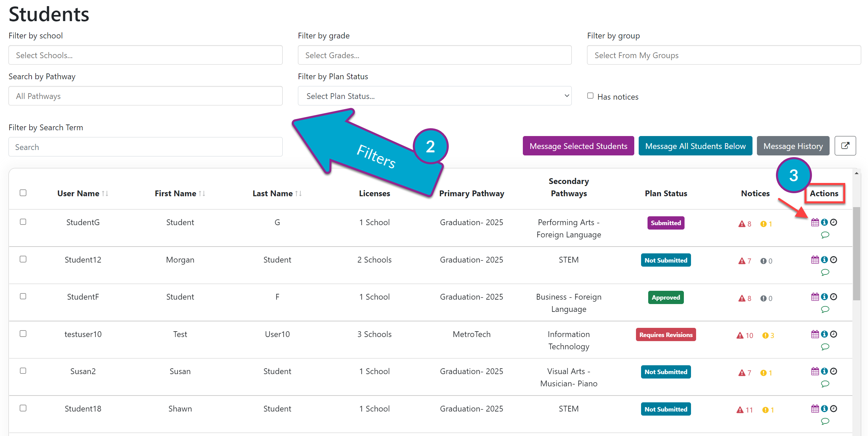The image size is (868, 436).
Task: Click the export icon beside Message History
Action: pos(845,146)
